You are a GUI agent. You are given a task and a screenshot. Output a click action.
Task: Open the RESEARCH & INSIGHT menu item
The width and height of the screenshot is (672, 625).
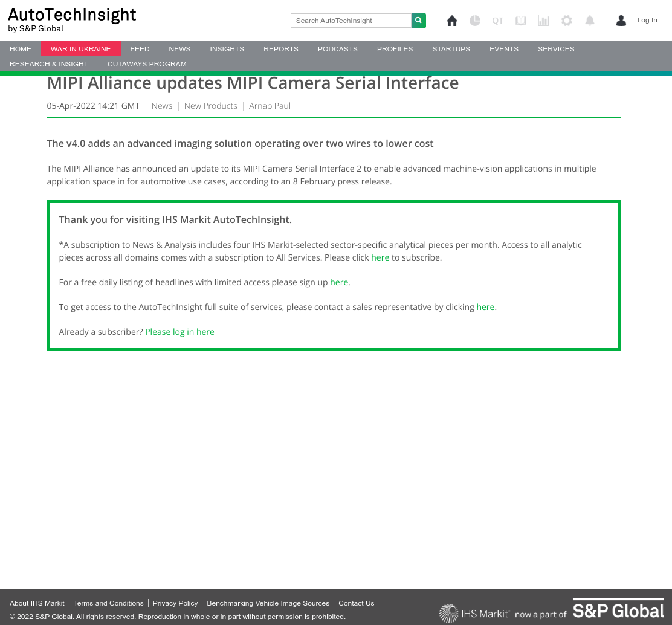pos(49,64)
